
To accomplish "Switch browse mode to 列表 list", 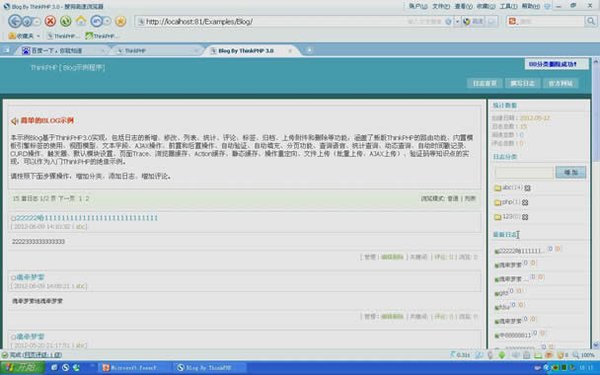I will click(470, 198).
